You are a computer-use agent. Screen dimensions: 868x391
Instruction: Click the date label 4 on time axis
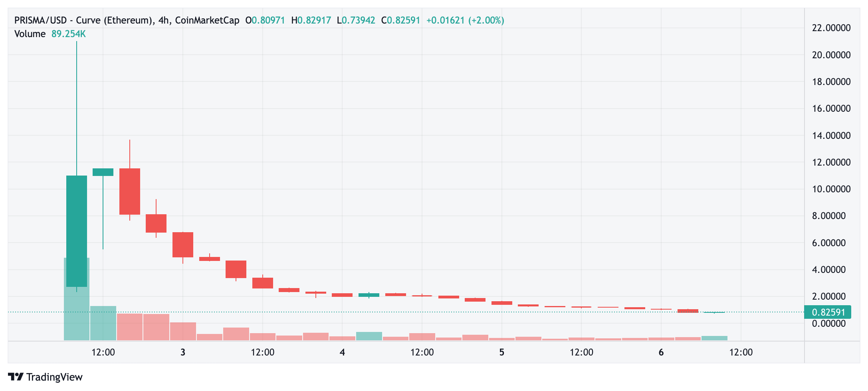(342, 352)
